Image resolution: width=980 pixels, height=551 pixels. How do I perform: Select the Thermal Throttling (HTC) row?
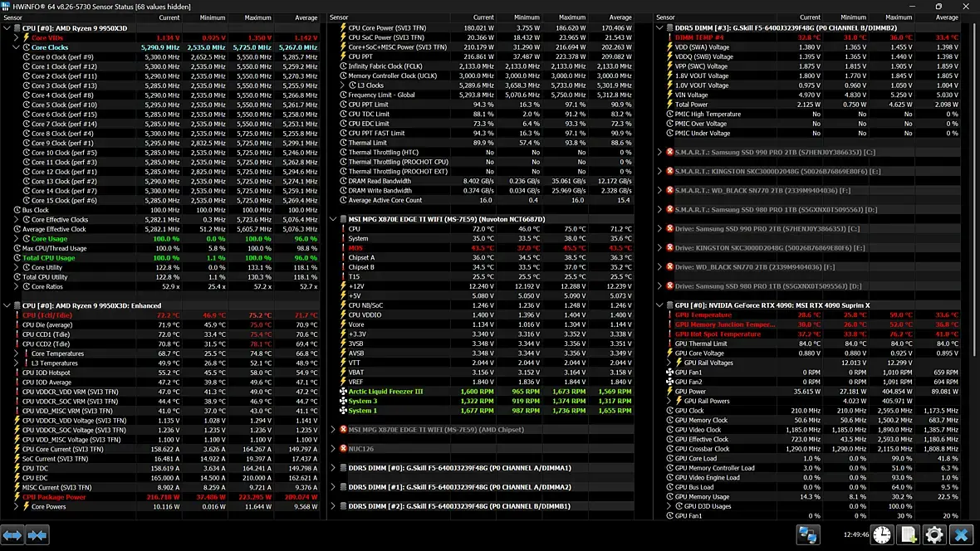[x=481, y=153]
